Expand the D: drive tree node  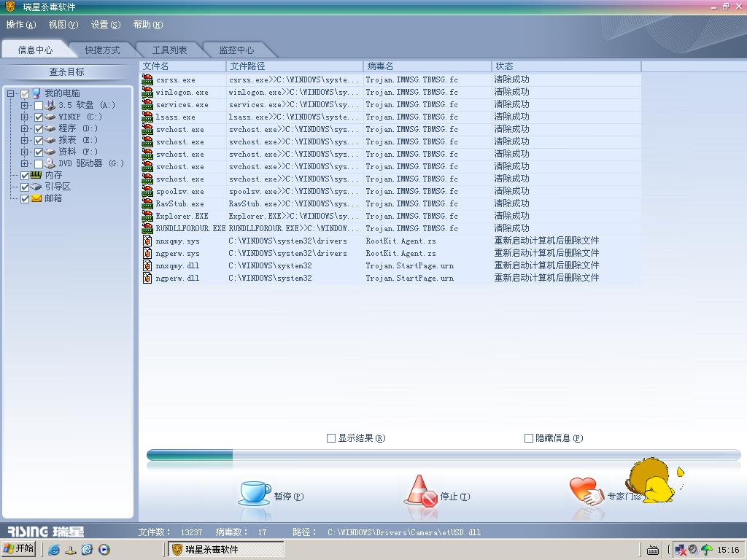point(24,128)
